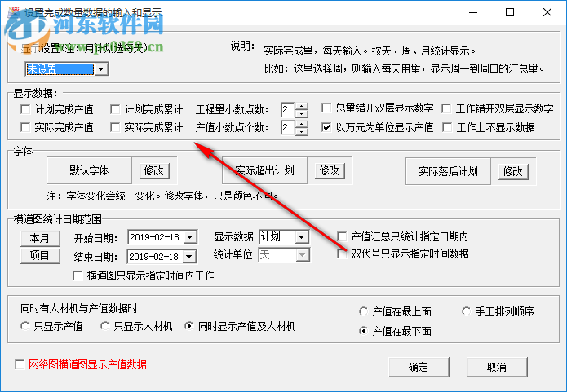The height and width of the screenshot is (392, 567).
Task: Decrease 产值小数点个数 with down arrow
Action: point(302,131)
